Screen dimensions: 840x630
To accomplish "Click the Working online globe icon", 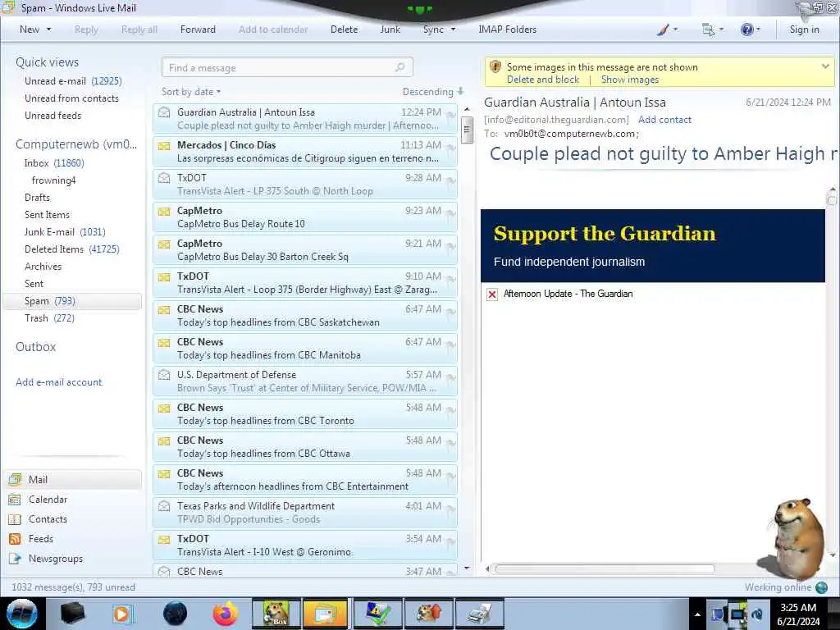I will pyautogui.click(x=821, y=587).
